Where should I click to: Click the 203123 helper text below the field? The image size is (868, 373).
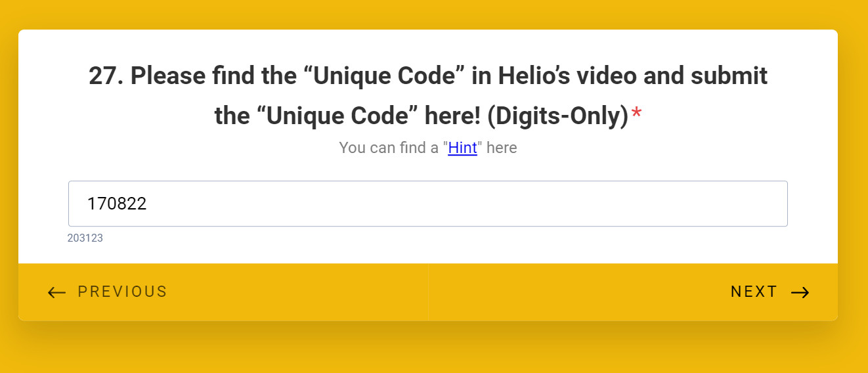tap(85, 238)
